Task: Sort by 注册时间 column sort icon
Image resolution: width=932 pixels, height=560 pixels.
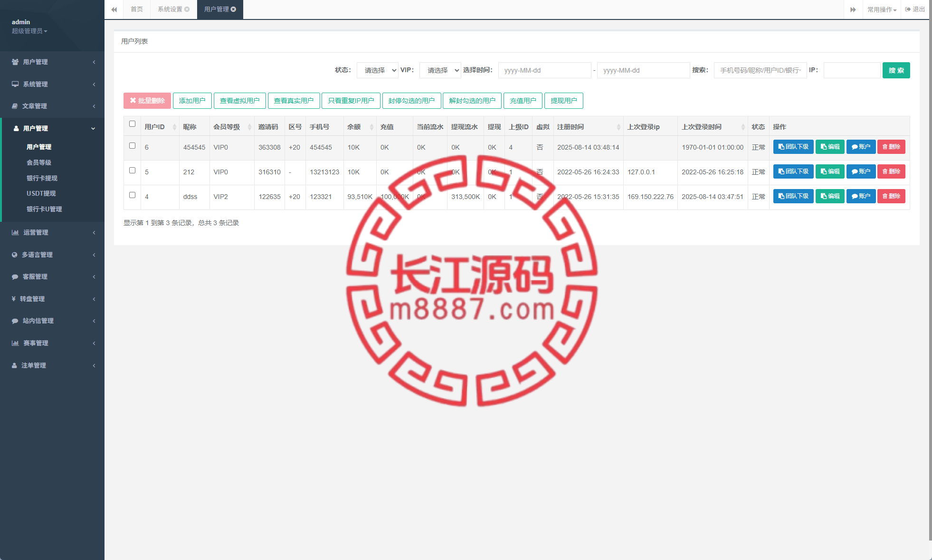Action: click(618, 127)
